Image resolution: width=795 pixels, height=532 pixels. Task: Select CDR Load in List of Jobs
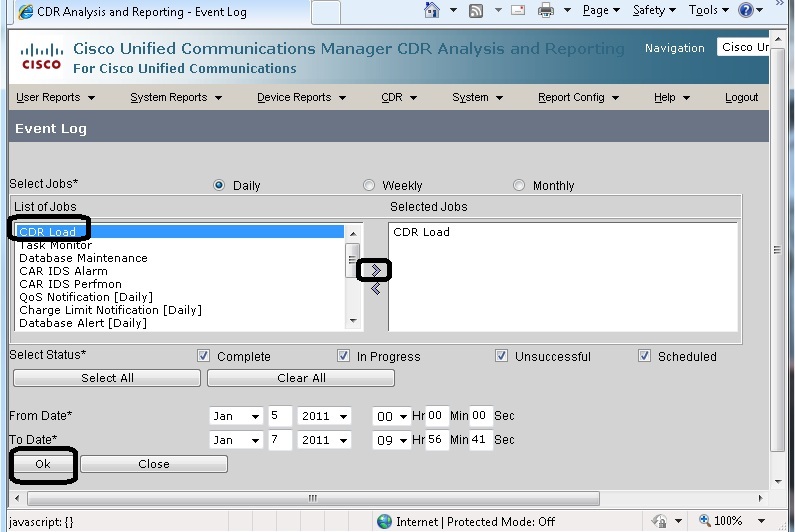[x=179, y=232]
